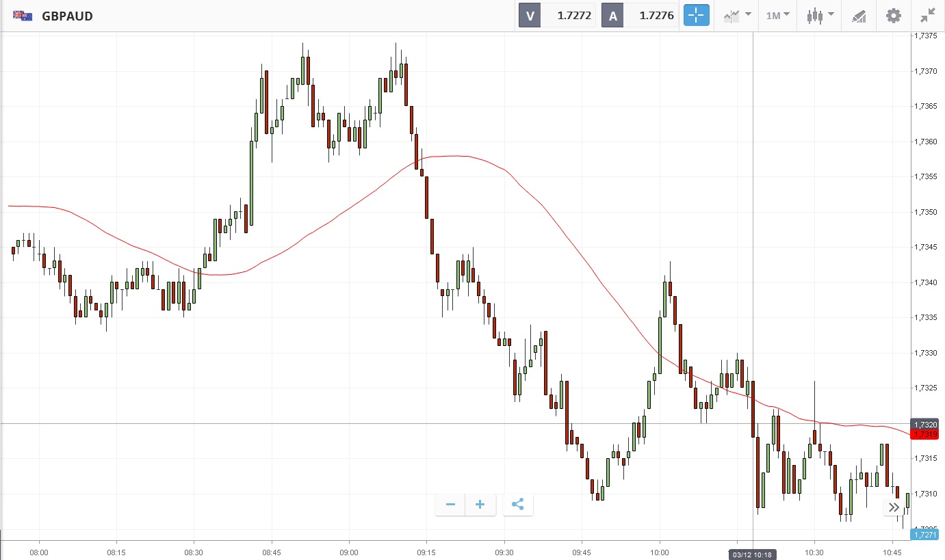The width and height of the screenshot is (945, 560).
Task: Click the red moving average price label
Action: coord(925,434)
